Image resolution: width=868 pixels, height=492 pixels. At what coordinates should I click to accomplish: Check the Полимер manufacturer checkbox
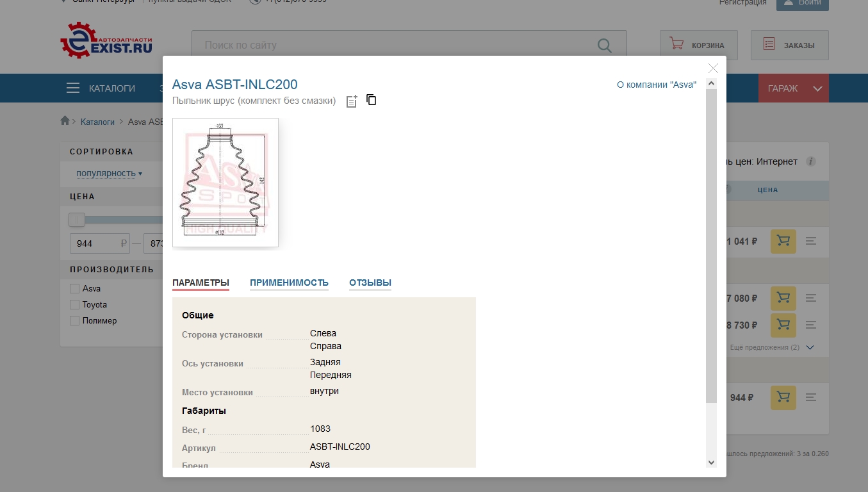coord(75,321)
